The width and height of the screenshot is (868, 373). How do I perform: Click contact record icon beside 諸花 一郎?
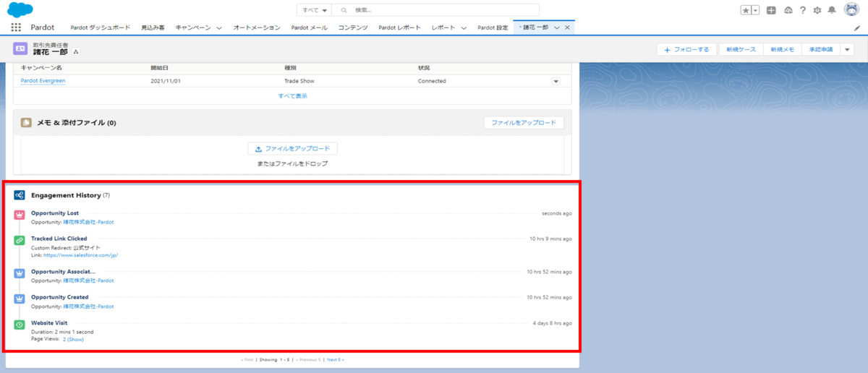(x=20, y=48)
